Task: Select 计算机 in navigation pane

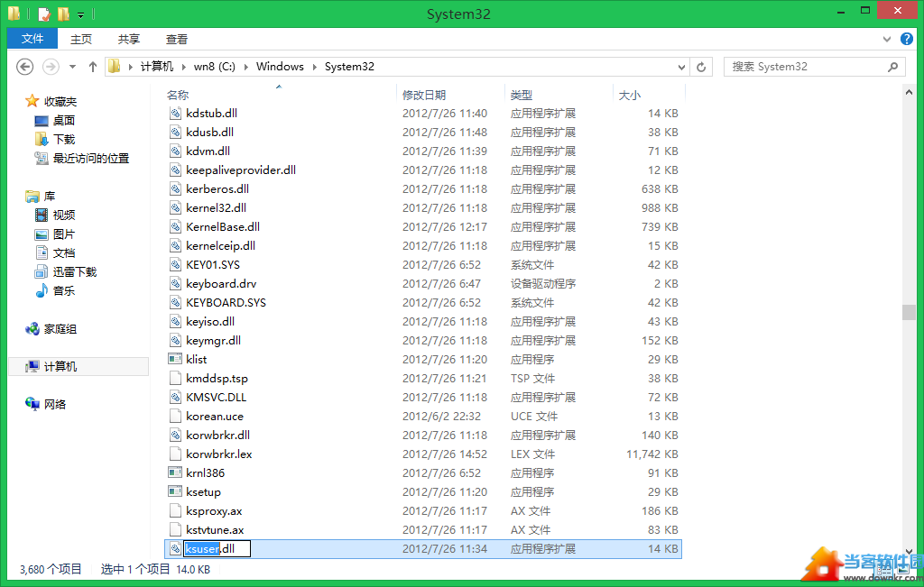Action: [60, 366]
